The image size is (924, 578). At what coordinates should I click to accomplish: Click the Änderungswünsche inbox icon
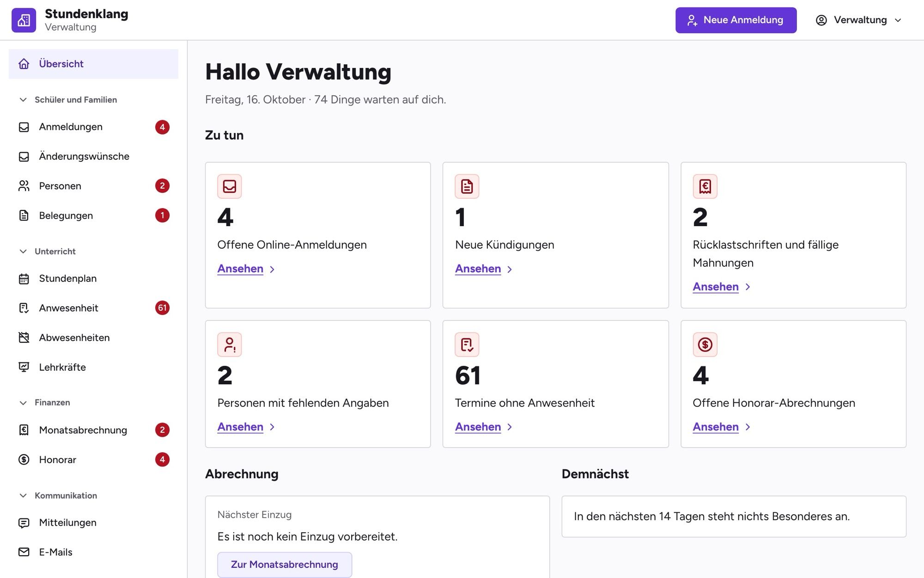point(24,156)
